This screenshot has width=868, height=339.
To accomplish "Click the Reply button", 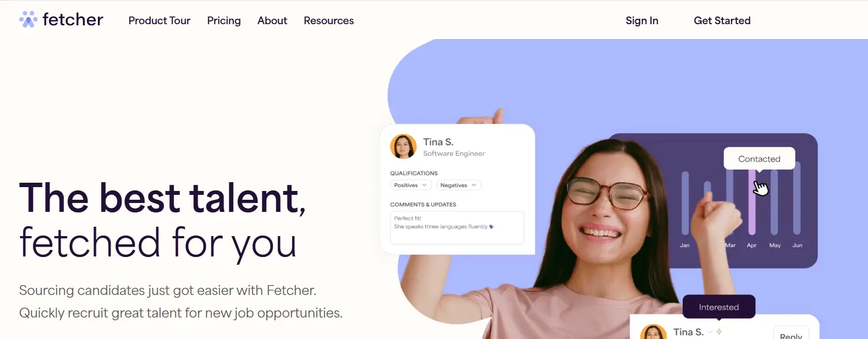I will [791, 333].
